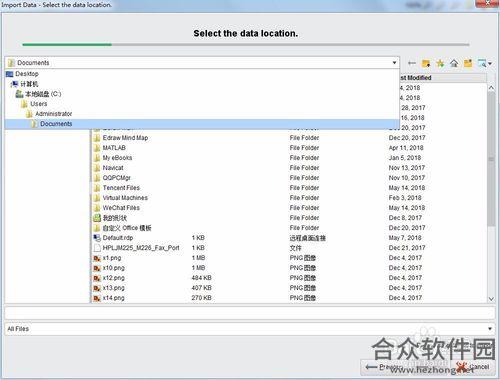The height and width of the screenshot is (380, 500).
Task: Select the MATLAB folder name
Action: 114,148
